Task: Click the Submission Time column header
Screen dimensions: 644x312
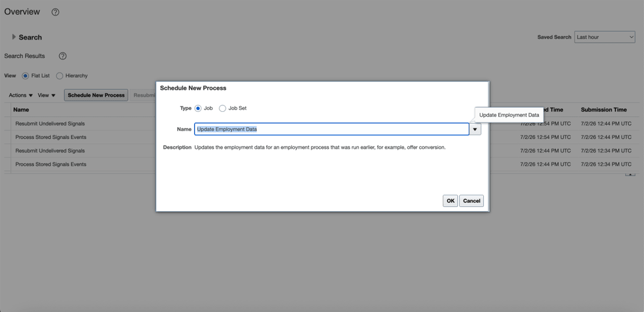Action: 604,109
